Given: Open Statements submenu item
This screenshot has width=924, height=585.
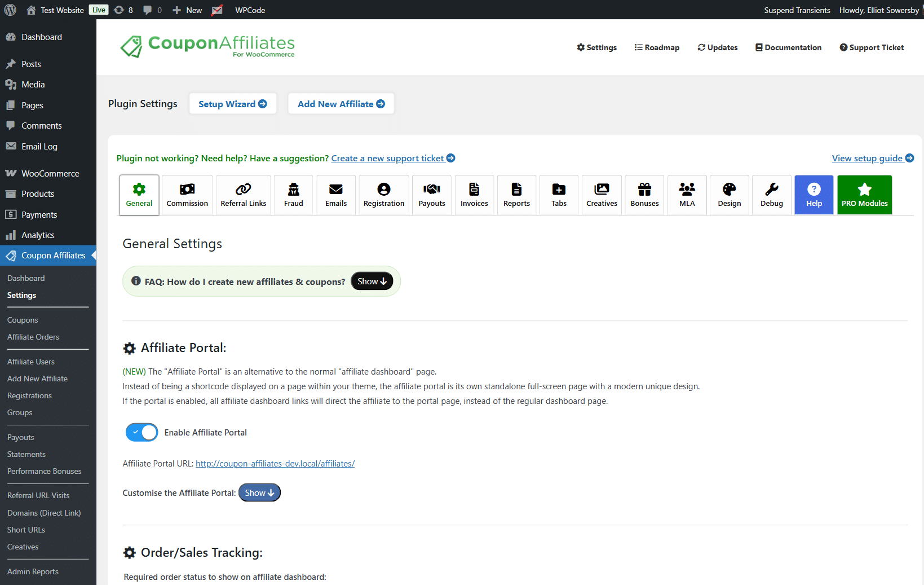Looking at the screenshot, I should 26,454.
